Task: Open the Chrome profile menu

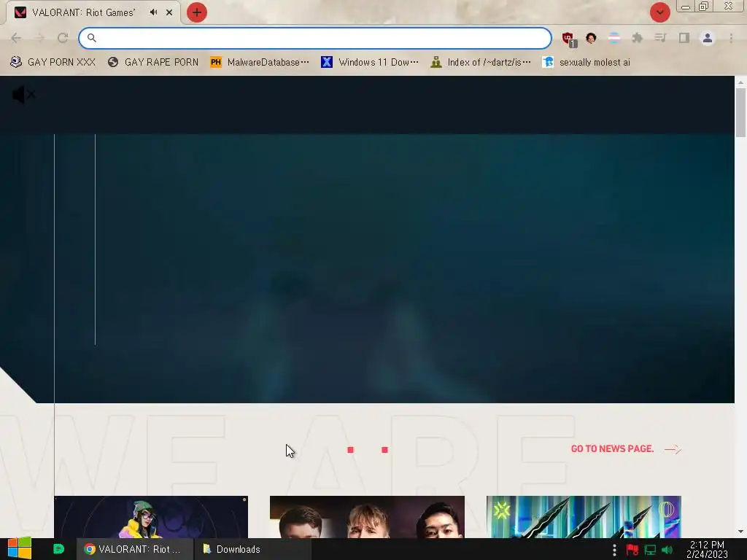Action: 708,38
